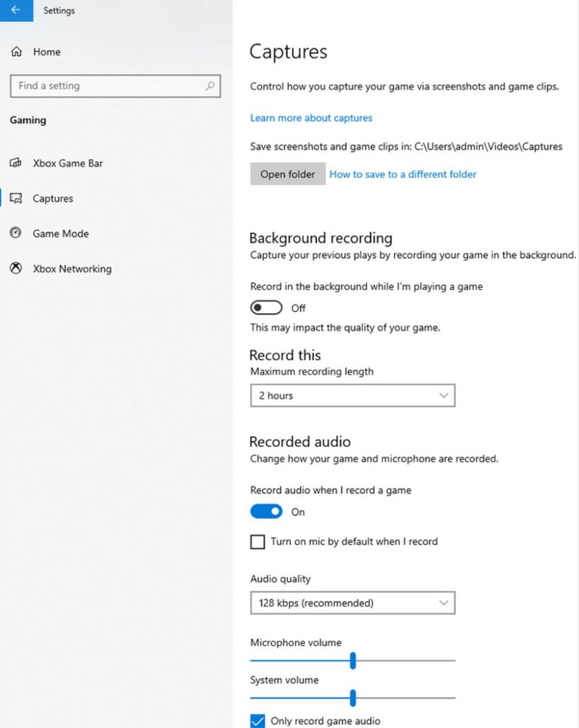The width and height of the screenshot is (579, 728).
Task: Navigate to Xbox Networking settings
Action: pyautogui.click(x=72, y=269)
